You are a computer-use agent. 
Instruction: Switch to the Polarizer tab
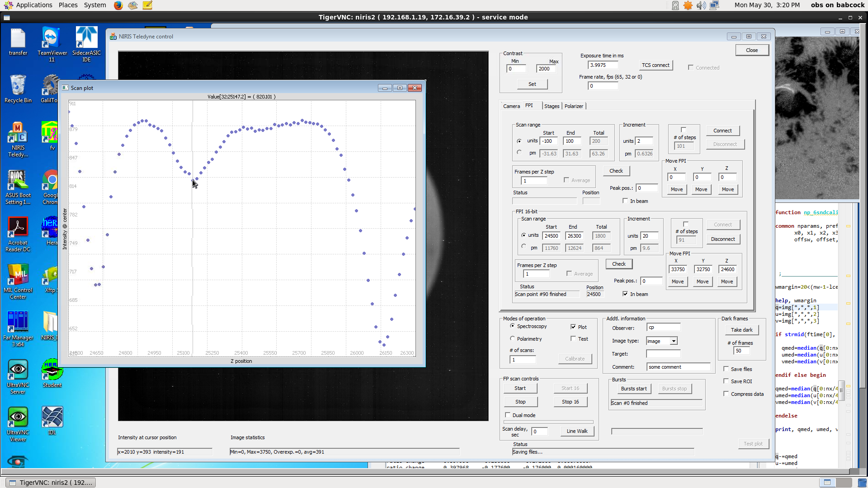(x=574, y=106)
